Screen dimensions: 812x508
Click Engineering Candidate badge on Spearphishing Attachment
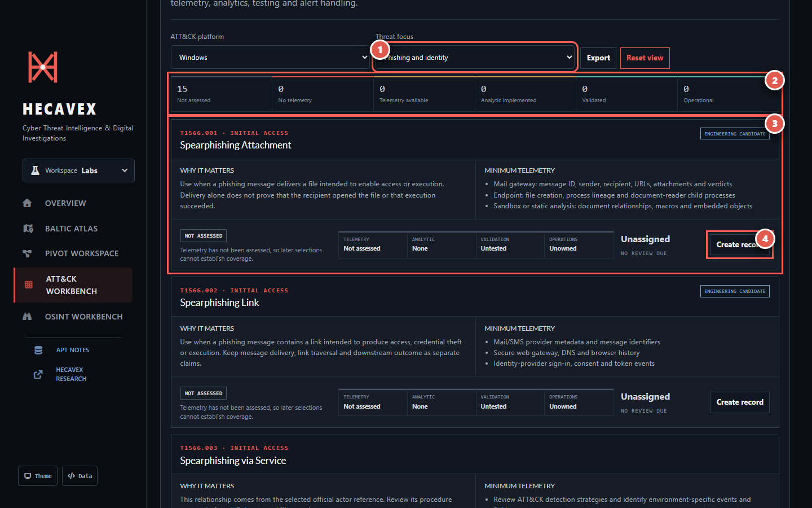pyautogui.click(x=735, y=134)
